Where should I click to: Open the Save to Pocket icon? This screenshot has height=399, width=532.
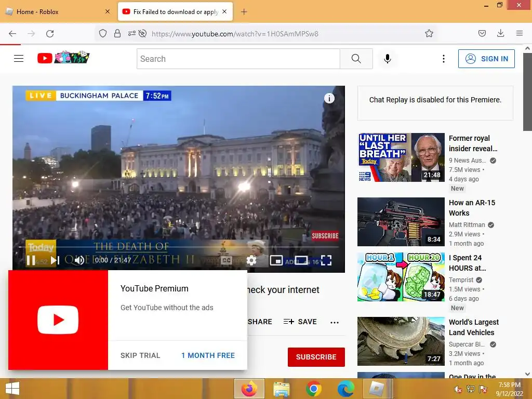point(482,33)
